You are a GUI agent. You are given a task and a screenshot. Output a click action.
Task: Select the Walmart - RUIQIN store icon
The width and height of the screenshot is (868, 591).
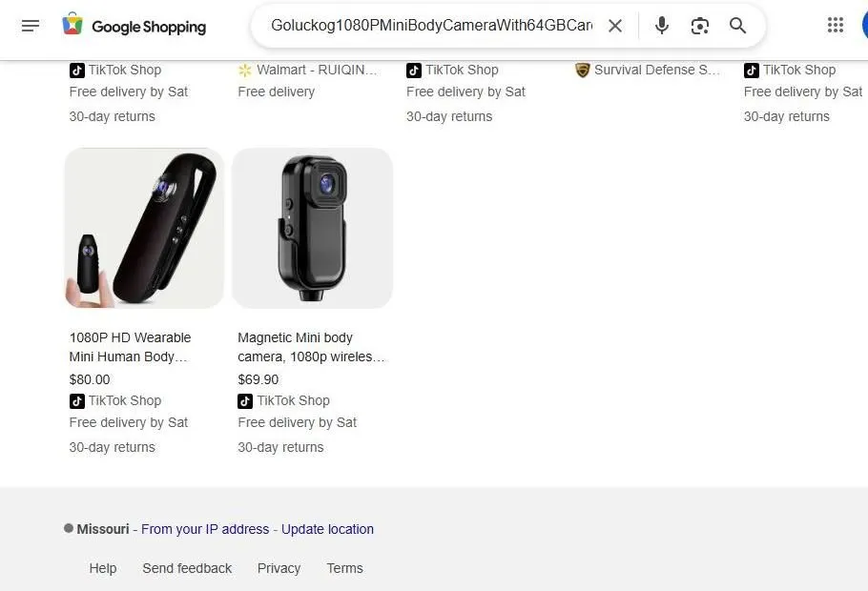(x=245, y=70)
